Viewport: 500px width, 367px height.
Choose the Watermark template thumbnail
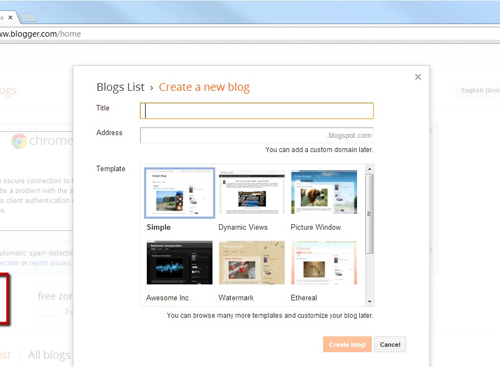(252, 263)
